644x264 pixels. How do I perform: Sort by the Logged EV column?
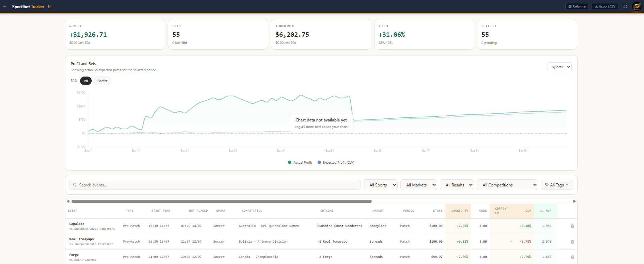[x=460, y=211]
